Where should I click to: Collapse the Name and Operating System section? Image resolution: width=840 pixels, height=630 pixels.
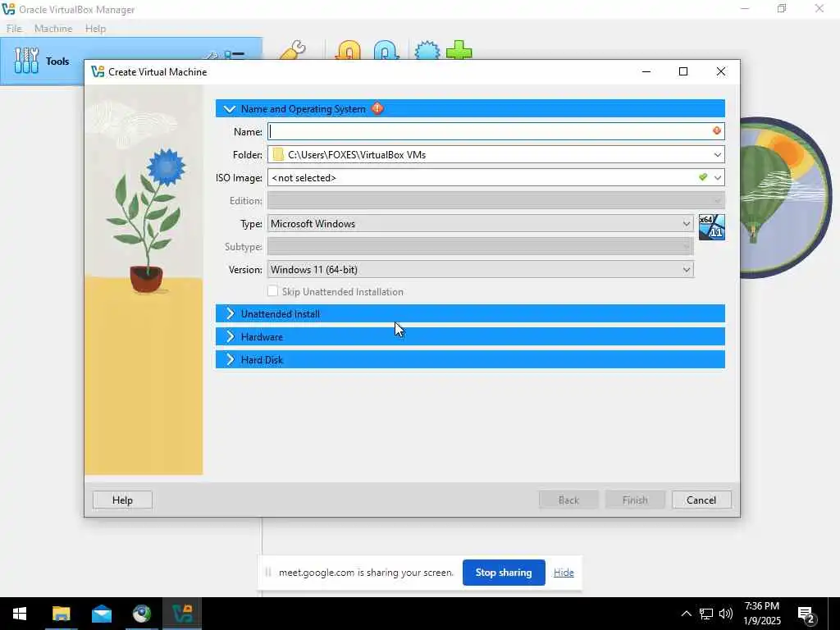[230, 109]
